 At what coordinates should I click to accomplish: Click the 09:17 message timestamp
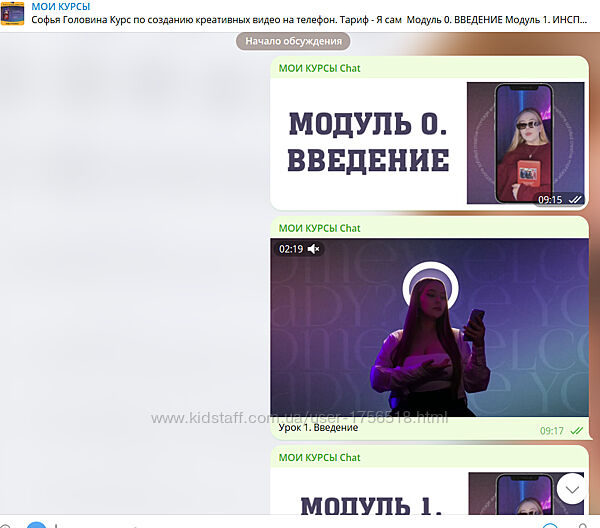pyautogui.click(x=551, y=431)
